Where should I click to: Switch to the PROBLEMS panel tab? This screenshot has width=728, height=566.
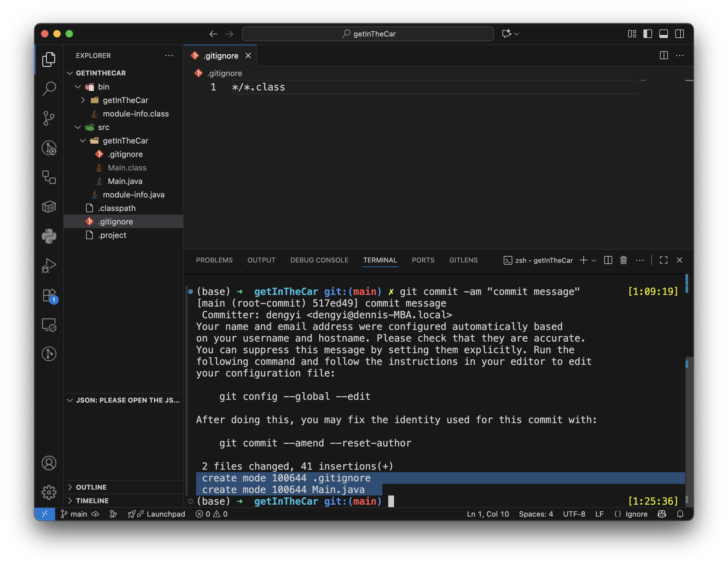(214, 260)
